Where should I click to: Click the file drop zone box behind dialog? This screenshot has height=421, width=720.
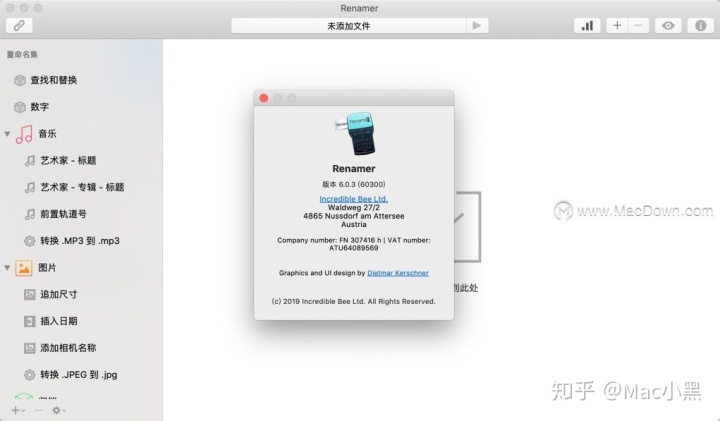coord(467,227)
